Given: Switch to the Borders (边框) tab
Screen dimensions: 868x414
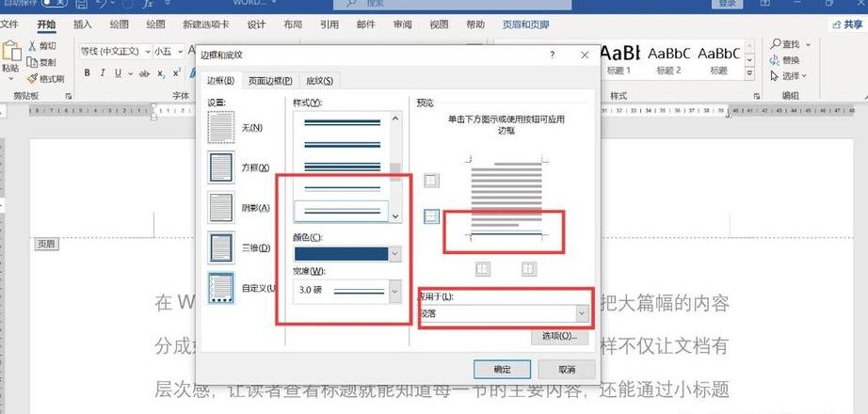Looking at the screenshot, I should [x=221, y=81].
